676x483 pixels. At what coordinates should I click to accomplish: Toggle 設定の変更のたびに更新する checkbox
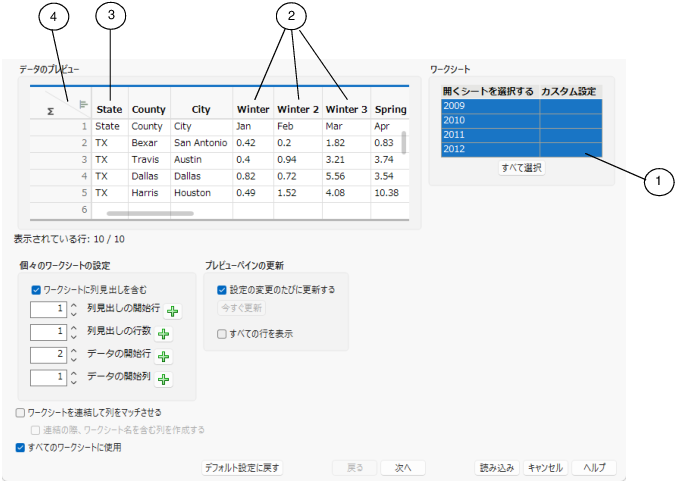pyautogui.click(x=222, y=290)
